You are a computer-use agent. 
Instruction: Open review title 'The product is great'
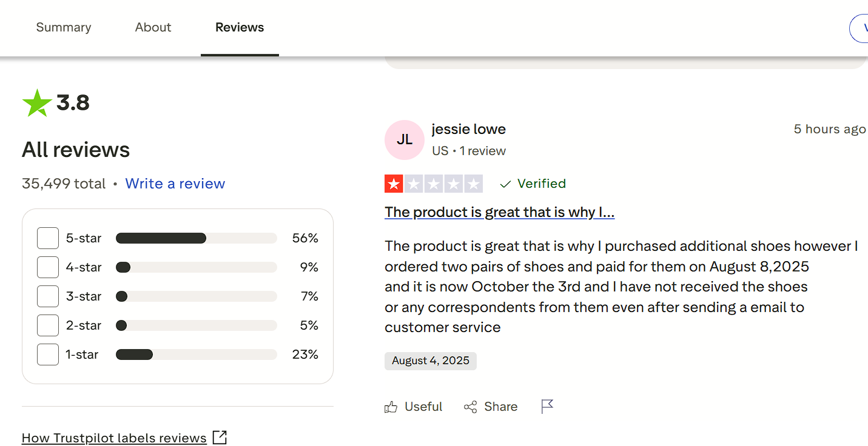[x=499, y=212]
